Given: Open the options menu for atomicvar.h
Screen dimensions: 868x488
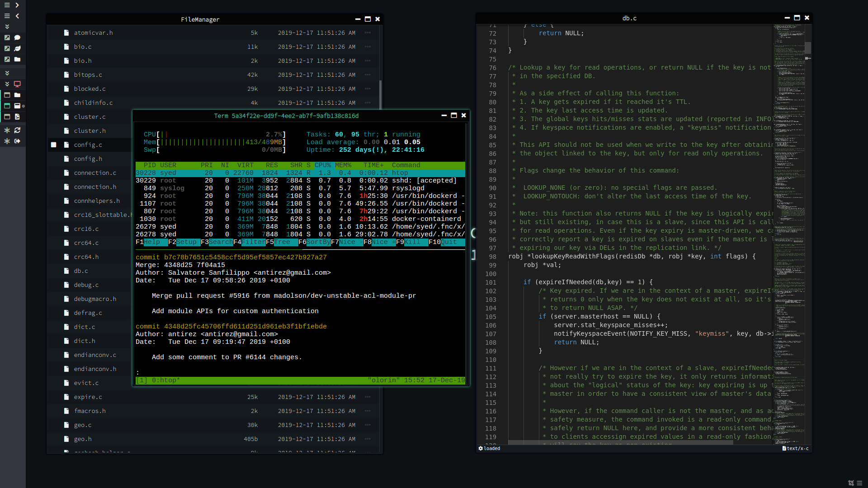Looking at the screenshot, I should tap(368, 33).
